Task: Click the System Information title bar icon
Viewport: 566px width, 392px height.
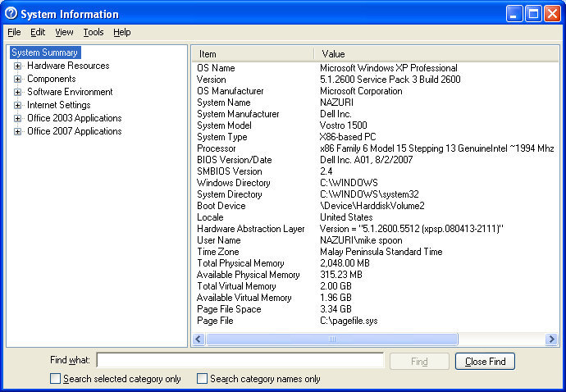Action: (x=11, y=13)
